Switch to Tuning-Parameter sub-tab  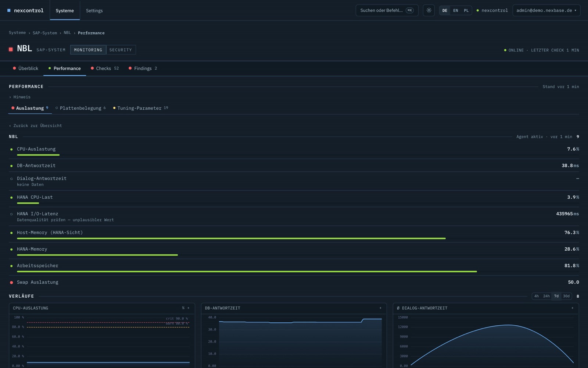[140, 108]
